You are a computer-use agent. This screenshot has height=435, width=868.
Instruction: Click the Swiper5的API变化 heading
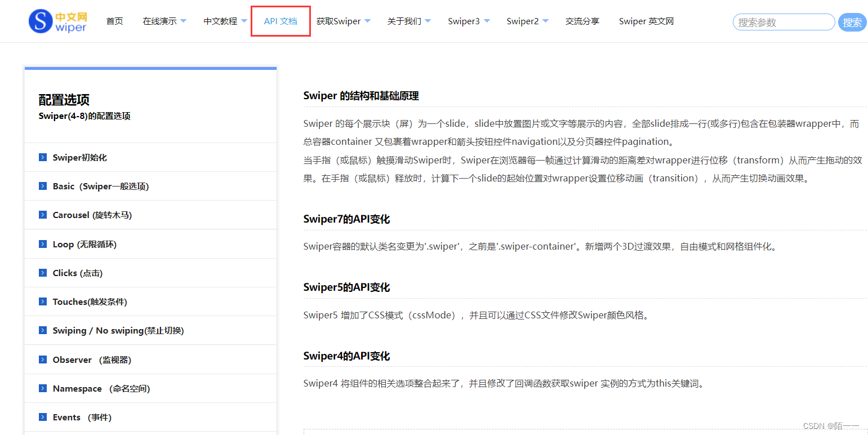click(346, 287)
